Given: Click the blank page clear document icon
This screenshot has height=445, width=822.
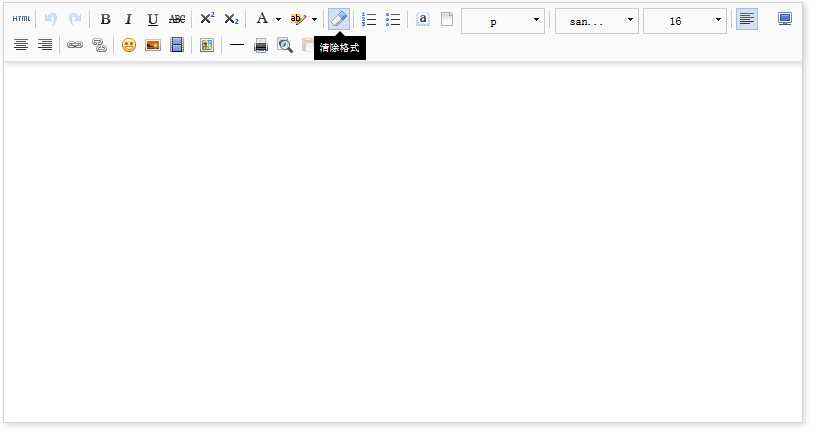Looking at the screenshot, I should click(447, 19).
